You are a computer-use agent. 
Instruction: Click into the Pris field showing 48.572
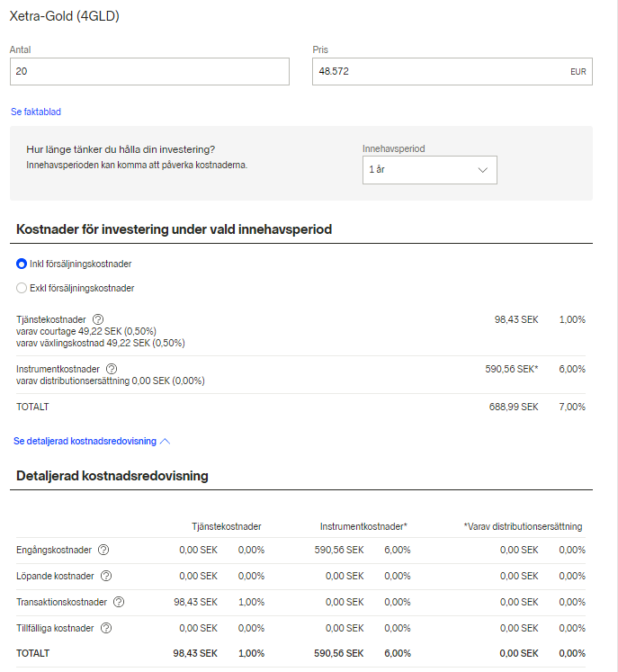(436, 72)
